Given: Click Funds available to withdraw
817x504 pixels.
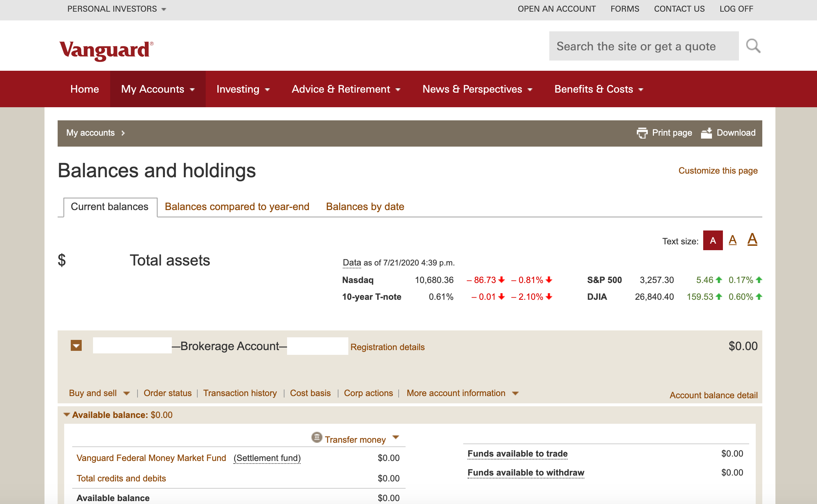Looking at the screenshot, I should click(526, 473).
